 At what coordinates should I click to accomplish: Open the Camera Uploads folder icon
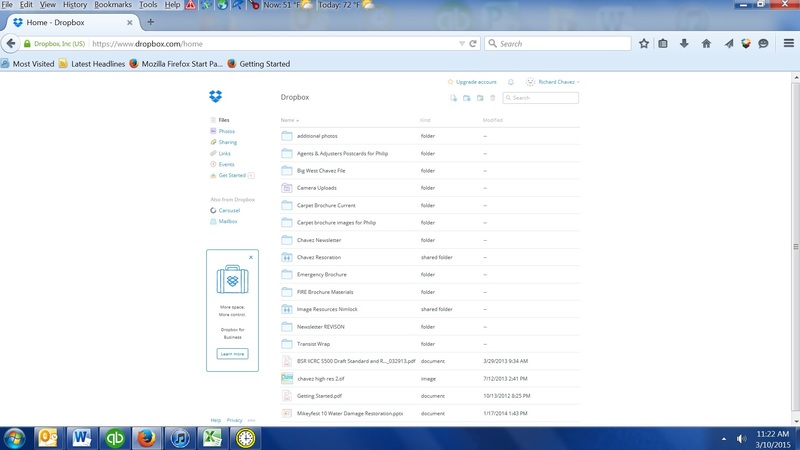(287, 188)
